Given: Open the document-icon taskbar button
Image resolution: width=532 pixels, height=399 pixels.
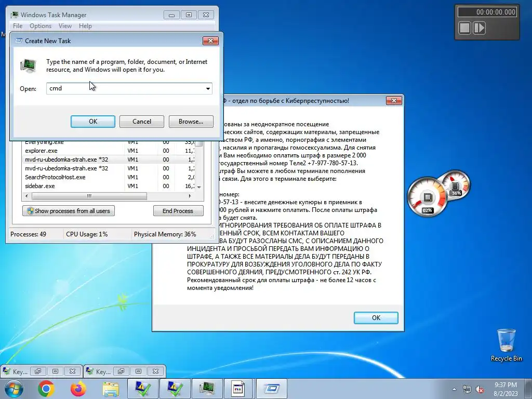Looking at the screenshot, I should pyautogui.click(x=238, y=389).
